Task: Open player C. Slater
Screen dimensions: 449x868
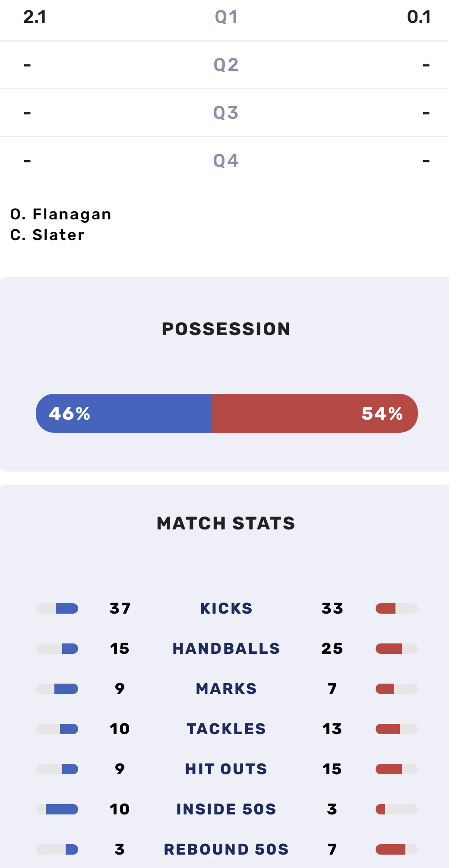Action: [x=47, y=235]
